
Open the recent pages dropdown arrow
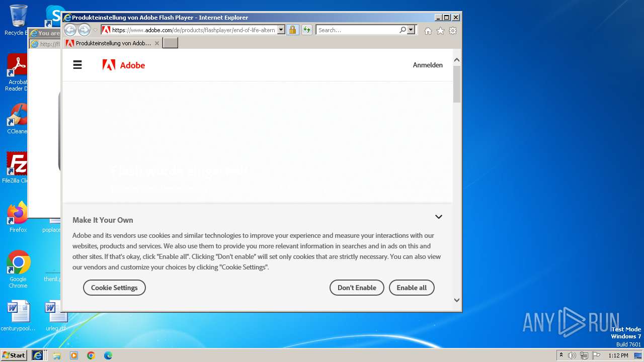pyautogui.click(x=95, y=30)
